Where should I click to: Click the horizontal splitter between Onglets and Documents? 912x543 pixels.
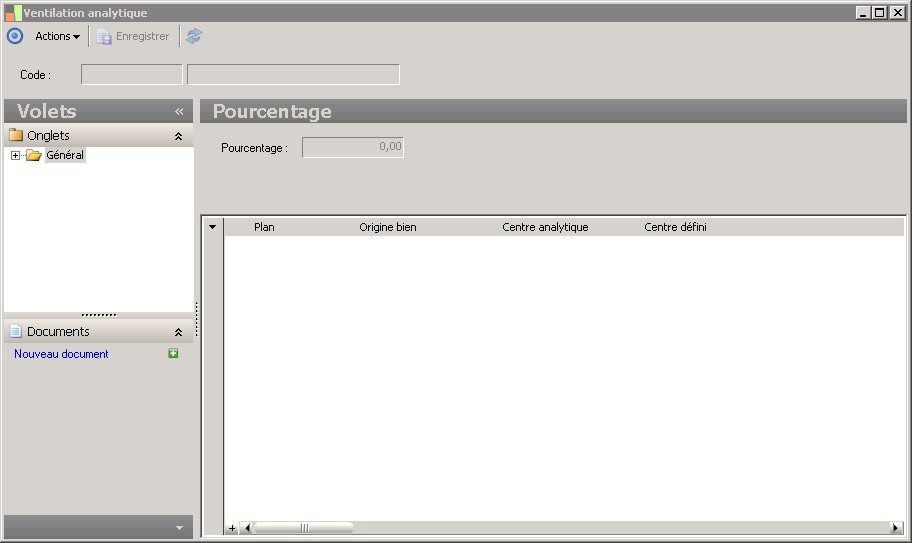pos(99,315)
